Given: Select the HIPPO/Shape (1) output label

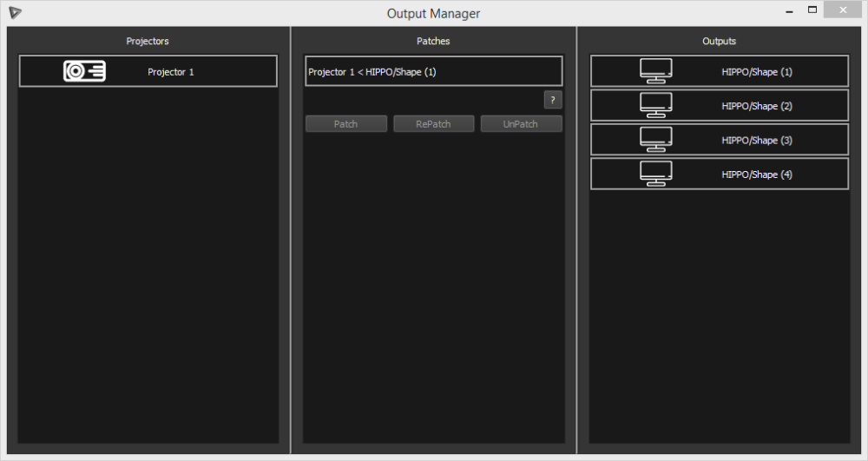Looking at the screenshot, I should [x=757, y=72].
